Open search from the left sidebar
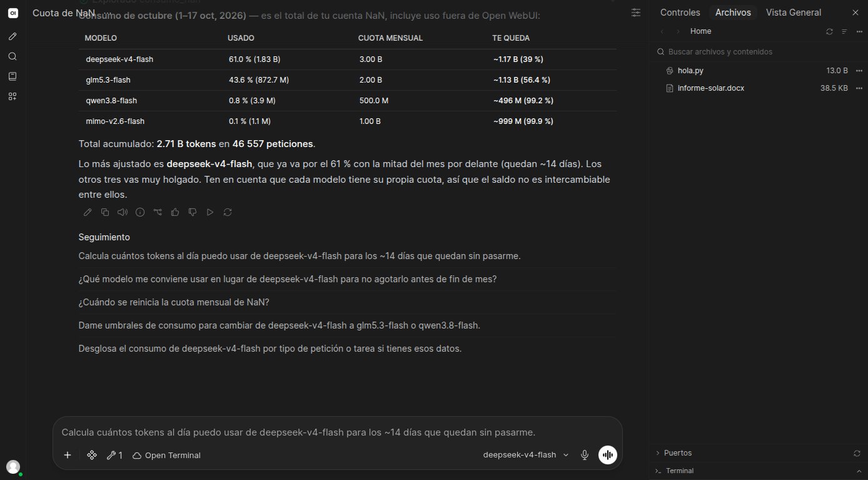This screenshot has height=480, width=868. 13,56
